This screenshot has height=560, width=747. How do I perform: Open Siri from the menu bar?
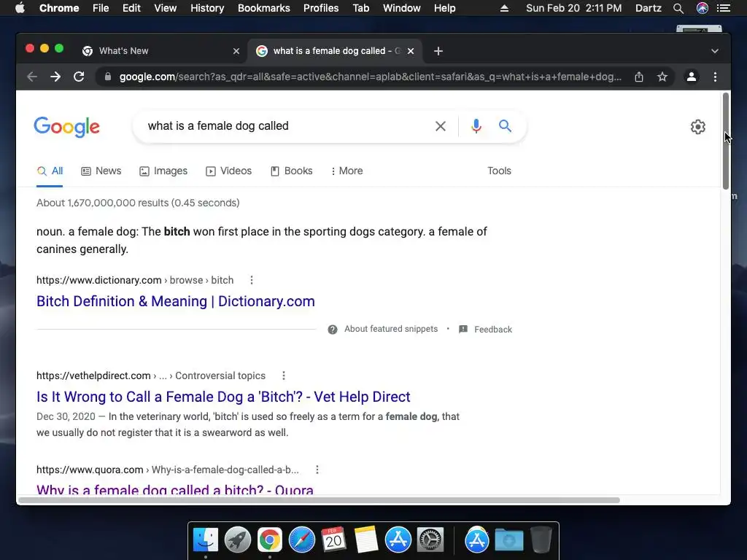[703, 8]
